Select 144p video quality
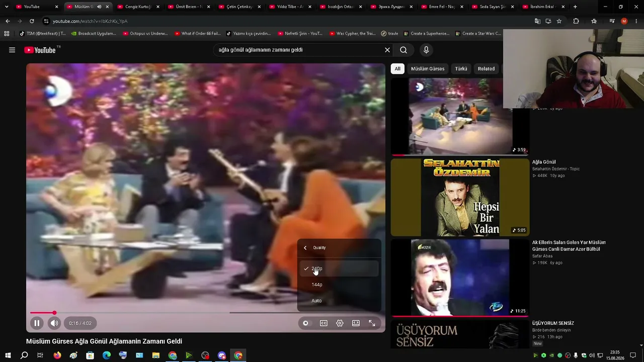 coord(339,285)
